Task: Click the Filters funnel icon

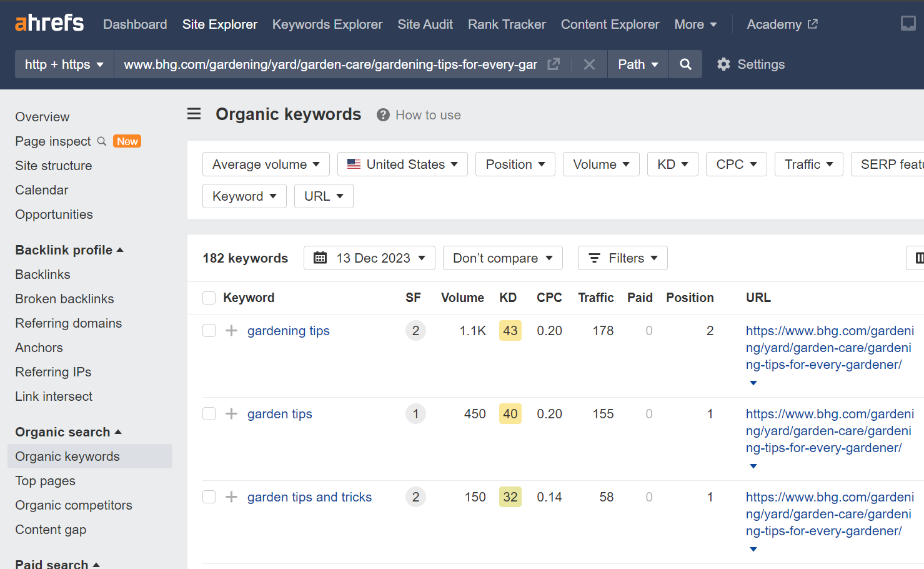Action: pyautogui.click(x=594, y=258)
